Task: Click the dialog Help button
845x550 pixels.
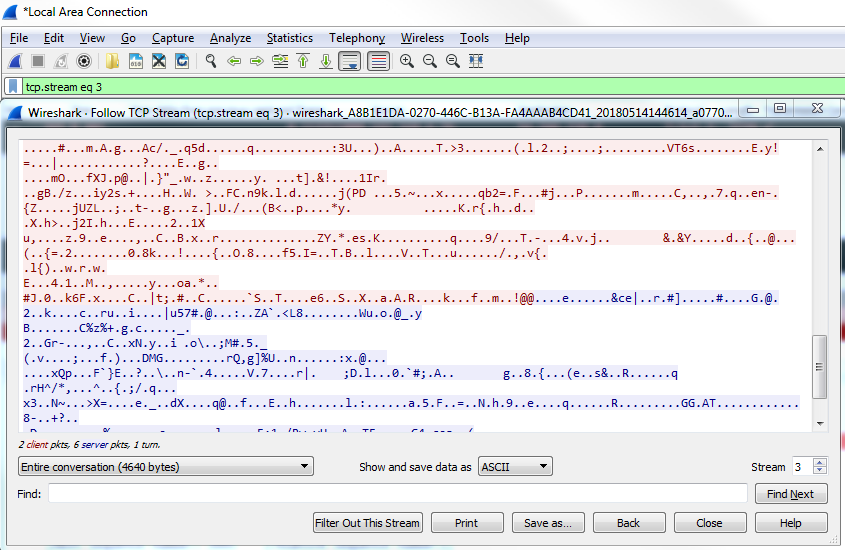Action: click(x=791, y=523)
